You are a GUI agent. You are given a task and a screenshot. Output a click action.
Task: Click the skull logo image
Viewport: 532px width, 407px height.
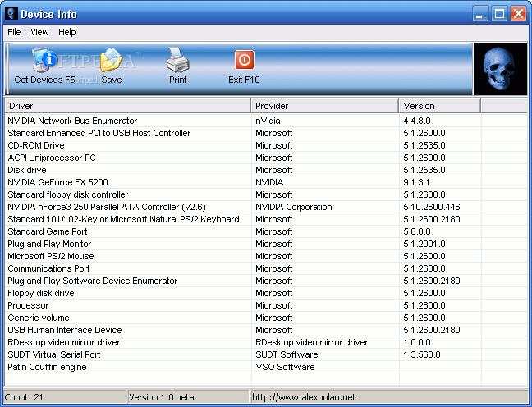click(500, 69)
